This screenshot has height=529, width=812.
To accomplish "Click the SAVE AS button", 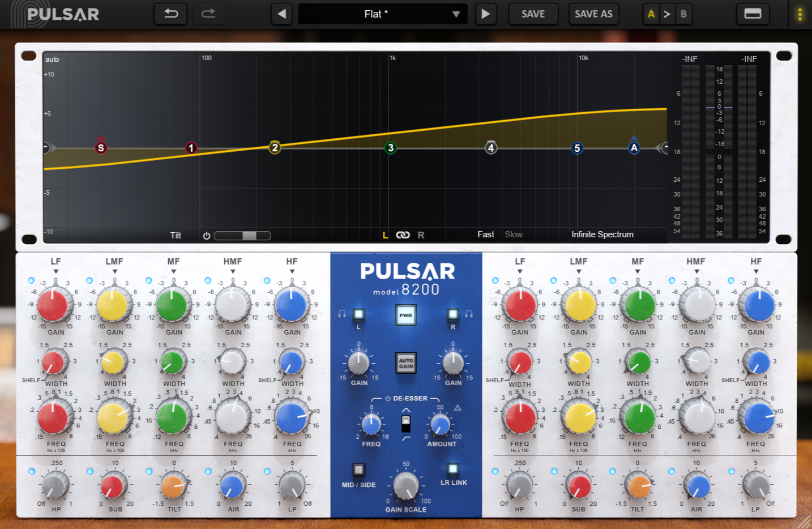I will (x=593, y=14).
